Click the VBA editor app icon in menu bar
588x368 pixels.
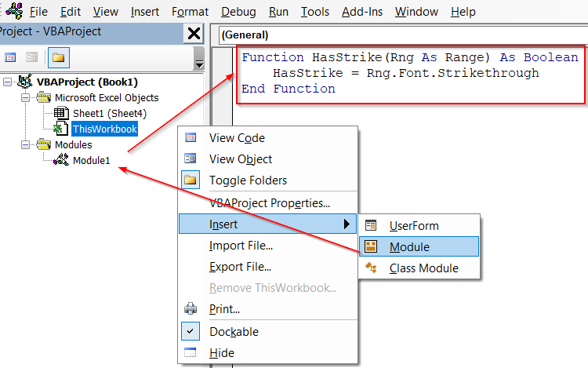[15, 10]
